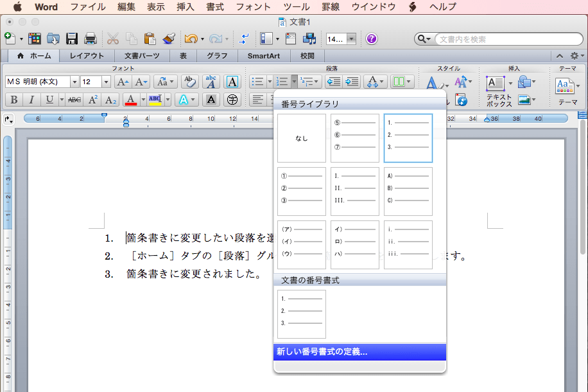Open the font name MS 明朝 dropdown
The height and width of the screenshot is (392, 588).
(x=74, y=82)
